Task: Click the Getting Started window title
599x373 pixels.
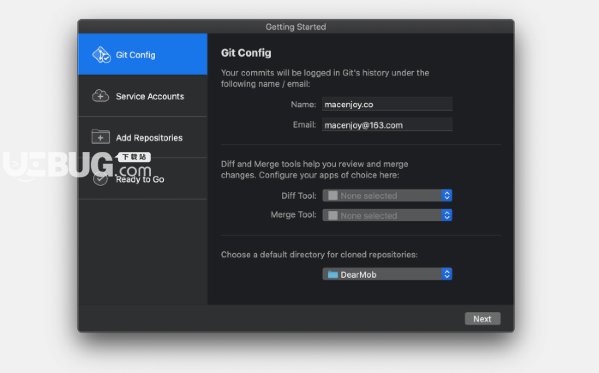Action: [x=296, y=27]
